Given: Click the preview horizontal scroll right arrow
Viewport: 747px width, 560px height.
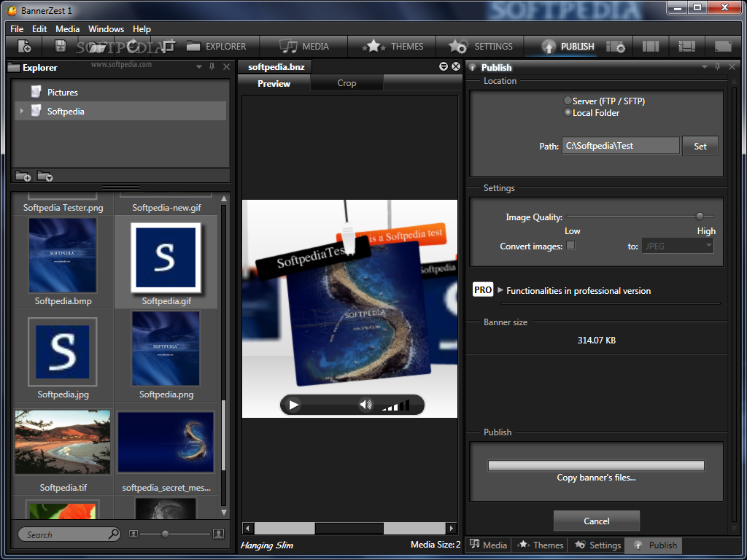Looking at the screenshot, I should pyautogui.click(x=452, y=528).
